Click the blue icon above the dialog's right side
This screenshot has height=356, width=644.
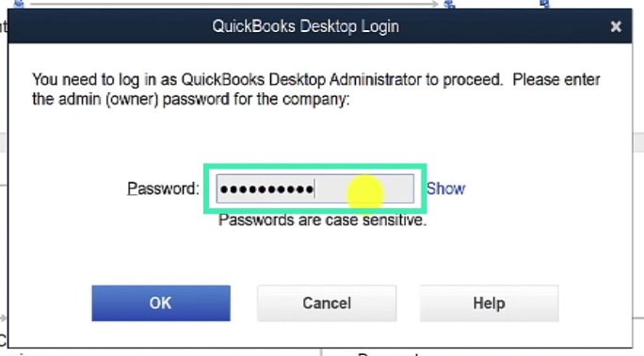[x=544, y=3]
